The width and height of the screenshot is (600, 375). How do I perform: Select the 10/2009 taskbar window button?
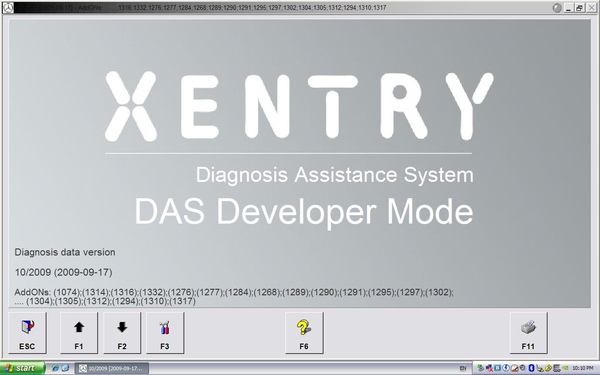[x=112, y=368]
